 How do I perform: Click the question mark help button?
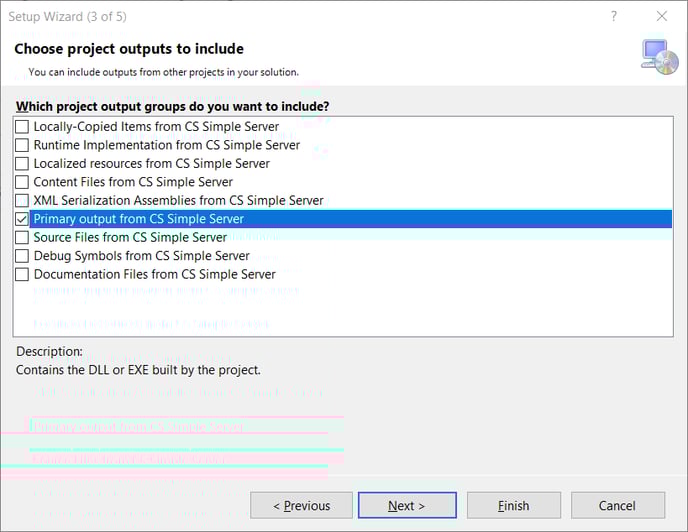click(x=614, y=16)
